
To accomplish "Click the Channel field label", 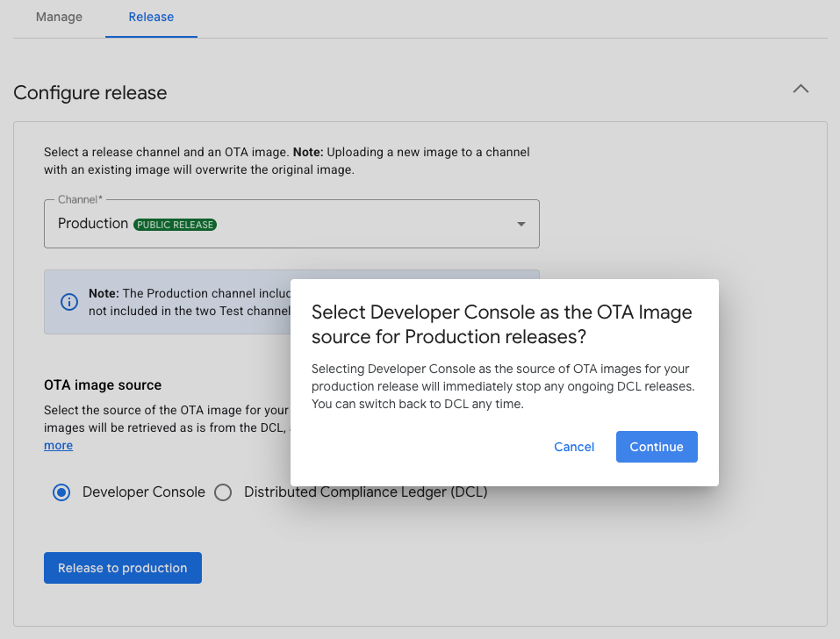I will [x=79, y=199].
